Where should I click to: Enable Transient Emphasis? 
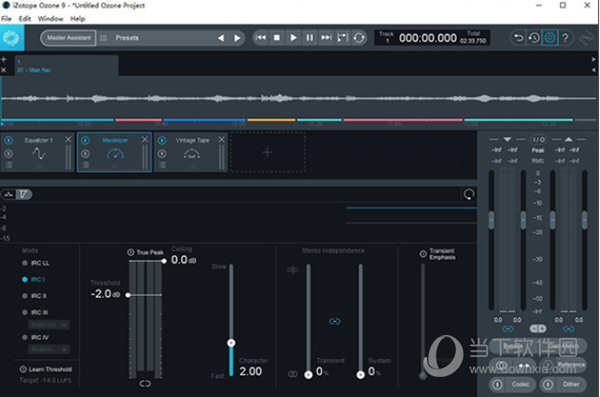423,253
